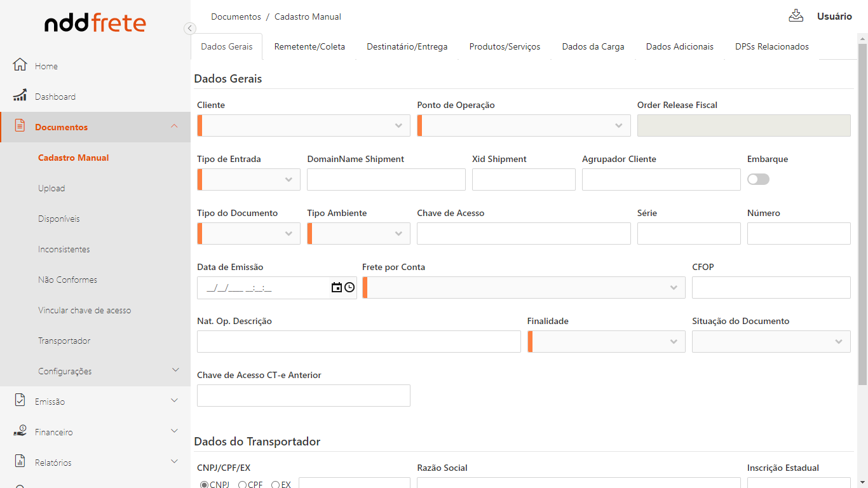
Task: Open the Frete por Conta dropdown
Action: click(524, 288)
